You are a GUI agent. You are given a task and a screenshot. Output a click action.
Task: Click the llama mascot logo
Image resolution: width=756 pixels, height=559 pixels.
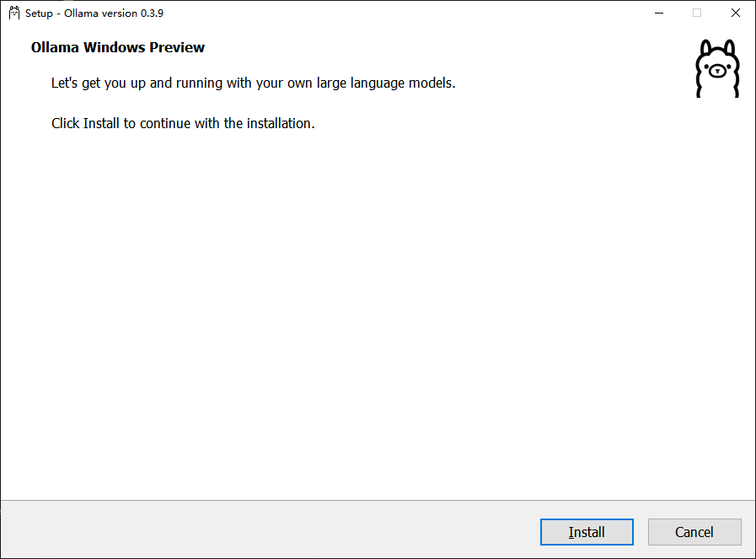point(717,68)
